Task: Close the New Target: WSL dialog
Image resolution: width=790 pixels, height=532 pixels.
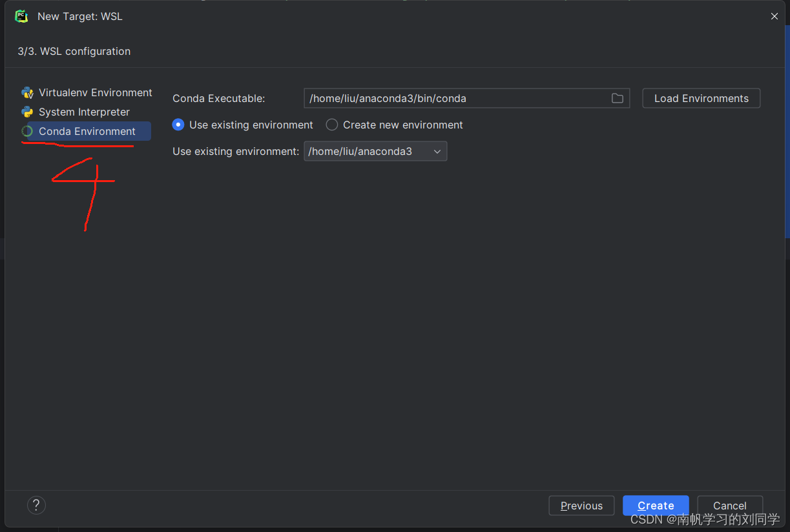Action: point(774,16)
